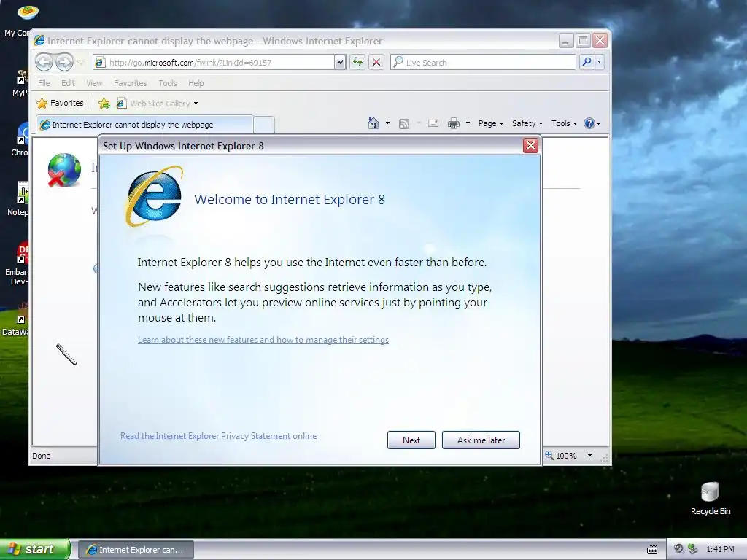Click the Forward arrow in Internet Explorer
Screen dimensions: 747x560
[64, 62]
